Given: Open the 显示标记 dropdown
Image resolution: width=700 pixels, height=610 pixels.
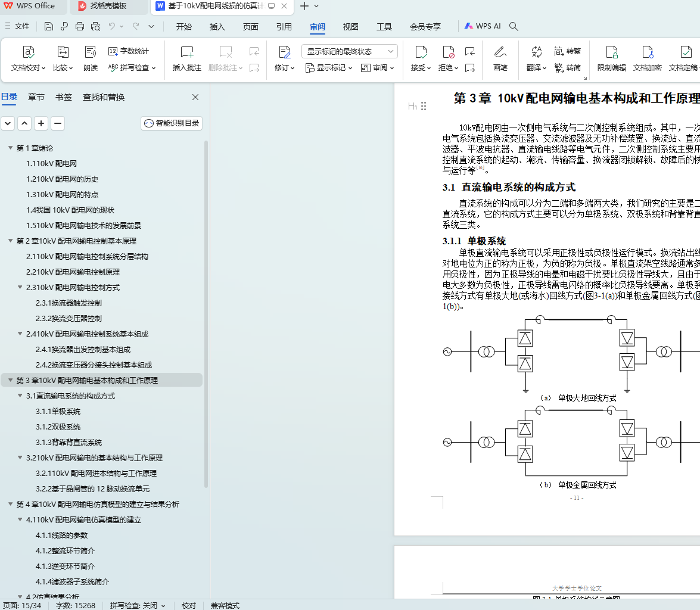Looking at the screenshot, I should pyautogui.click(x=329, y=68).
